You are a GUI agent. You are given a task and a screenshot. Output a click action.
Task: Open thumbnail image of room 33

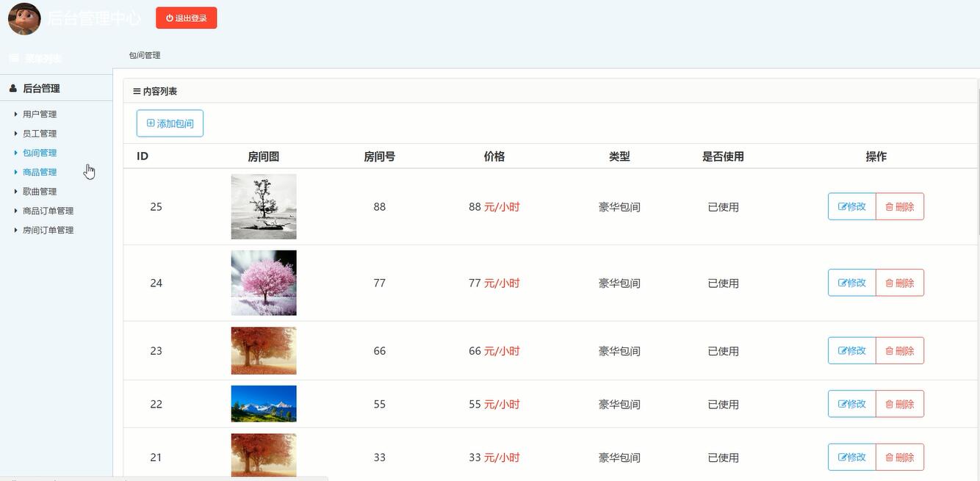pos(264,455)
